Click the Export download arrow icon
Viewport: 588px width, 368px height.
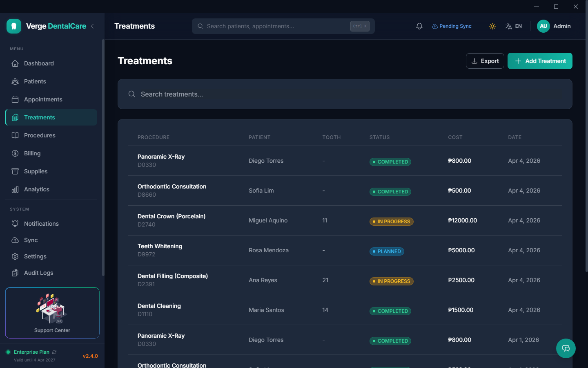(474, 61)
